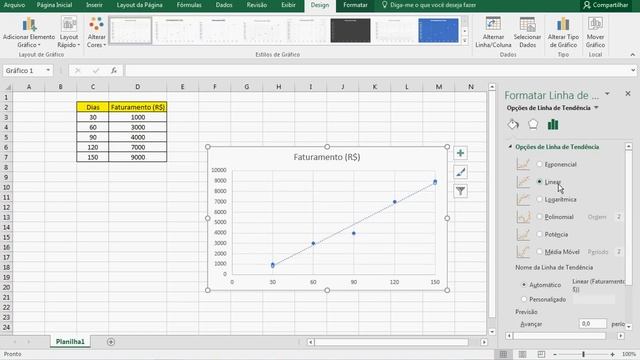Click the custom trendline name field
The image size is (640, 360).
594,299
